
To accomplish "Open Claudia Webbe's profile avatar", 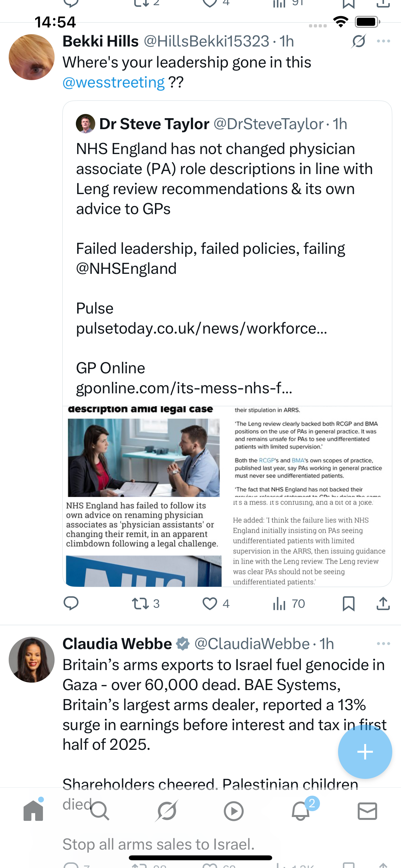I will pos(32,660).
